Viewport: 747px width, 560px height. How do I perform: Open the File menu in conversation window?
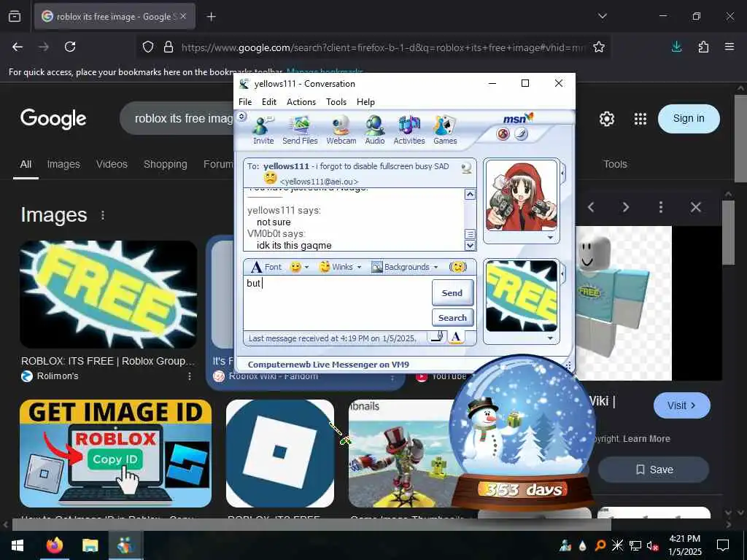coord(245,102)
